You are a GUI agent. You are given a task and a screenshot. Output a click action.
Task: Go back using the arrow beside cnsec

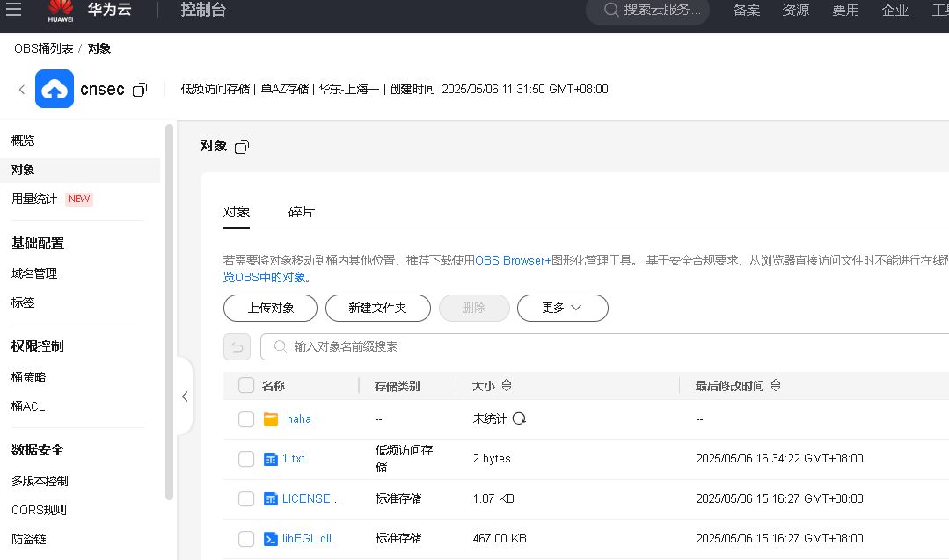point(22,90)
